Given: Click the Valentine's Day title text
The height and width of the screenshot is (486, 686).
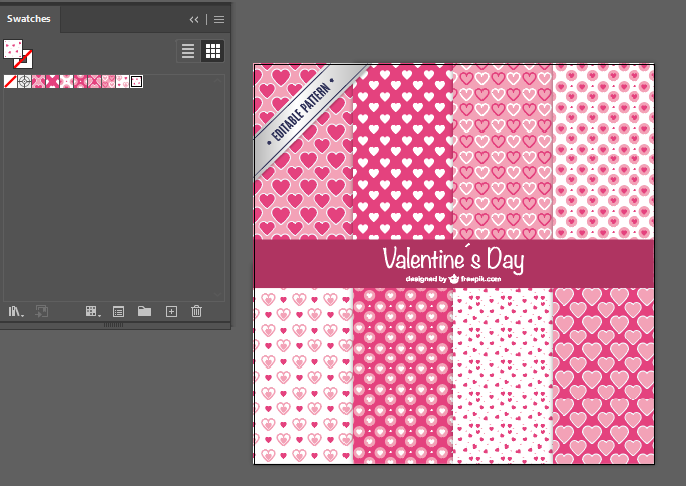Looking at the screenshot, I should click(453, 259).
